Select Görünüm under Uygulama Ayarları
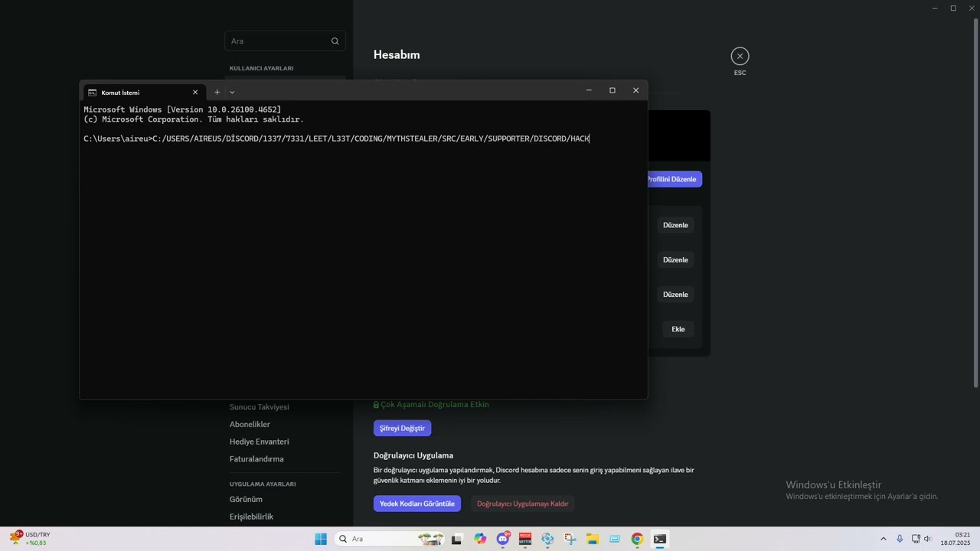Screen dimensions: 980x551 [246, 499]
